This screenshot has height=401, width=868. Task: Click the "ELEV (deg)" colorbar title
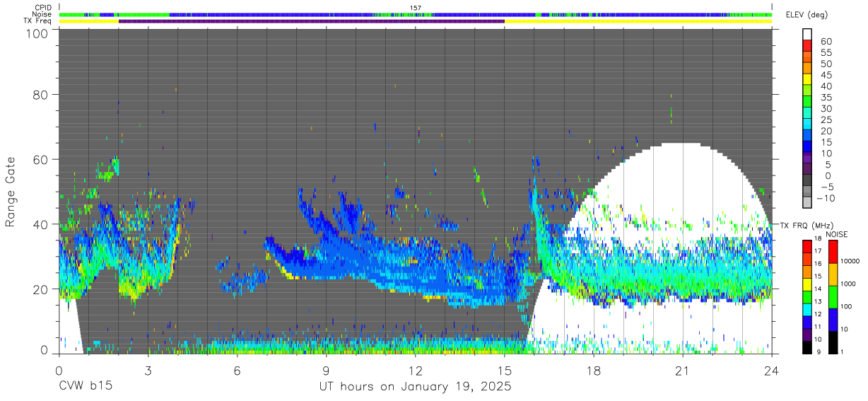[807, 15]
